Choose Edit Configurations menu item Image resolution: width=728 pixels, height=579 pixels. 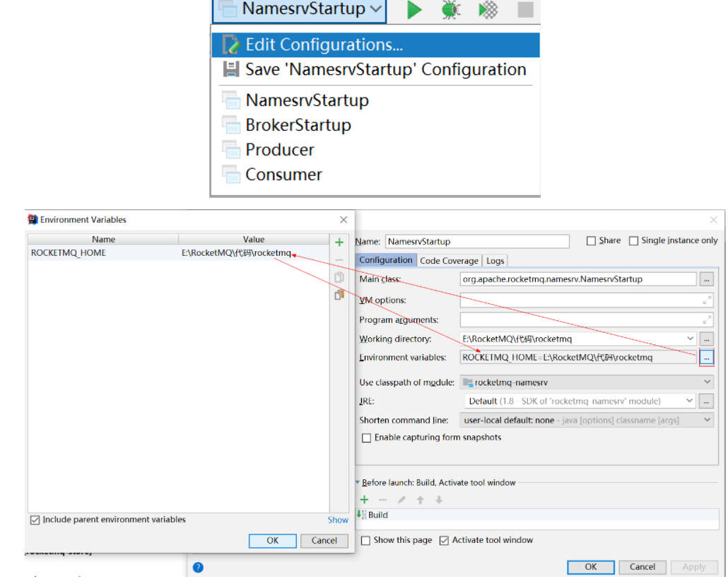pos(375,45)
